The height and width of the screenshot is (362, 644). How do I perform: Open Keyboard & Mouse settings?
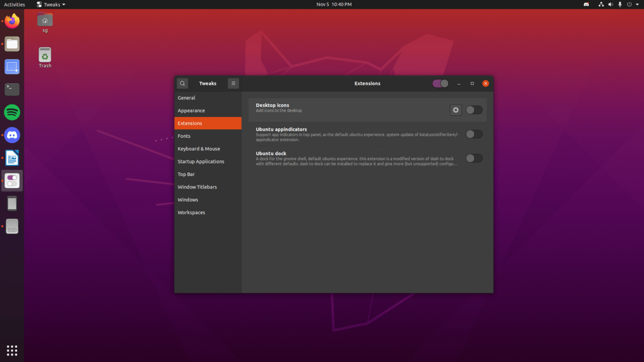tap(208, 149)
